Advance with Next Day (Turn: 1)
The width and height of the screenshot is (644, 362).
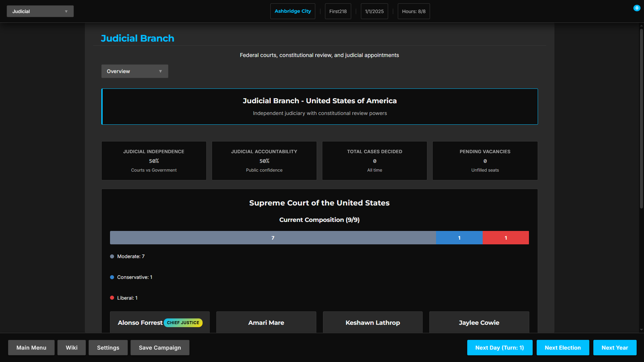(x=499, y=348)
